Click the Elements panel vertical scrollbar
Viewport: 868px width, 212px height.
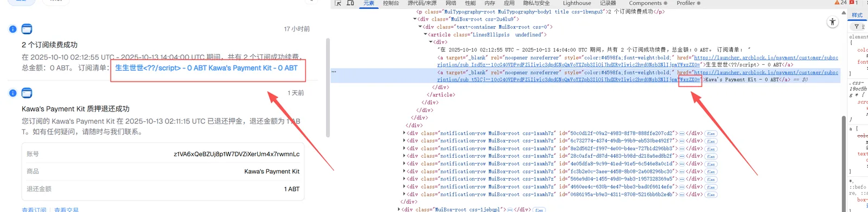(x=844, y=163)
